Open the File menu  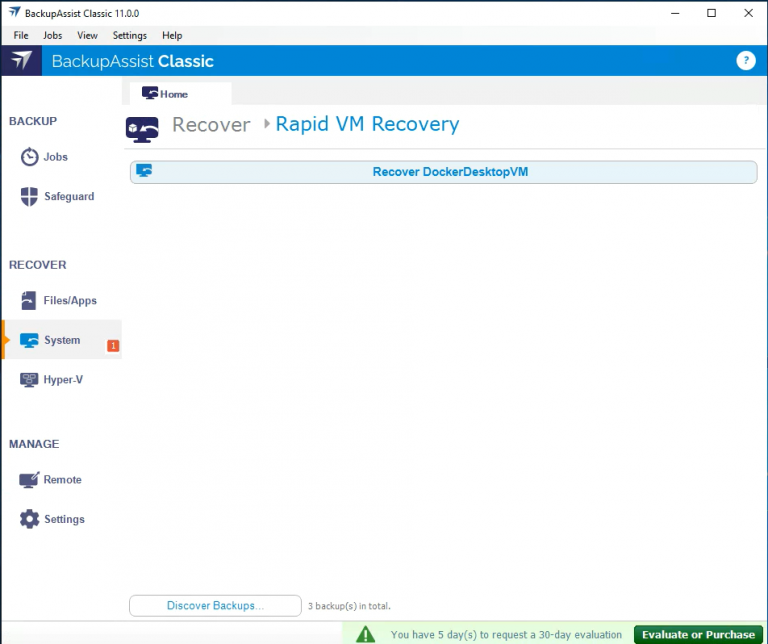coord(21,35)
